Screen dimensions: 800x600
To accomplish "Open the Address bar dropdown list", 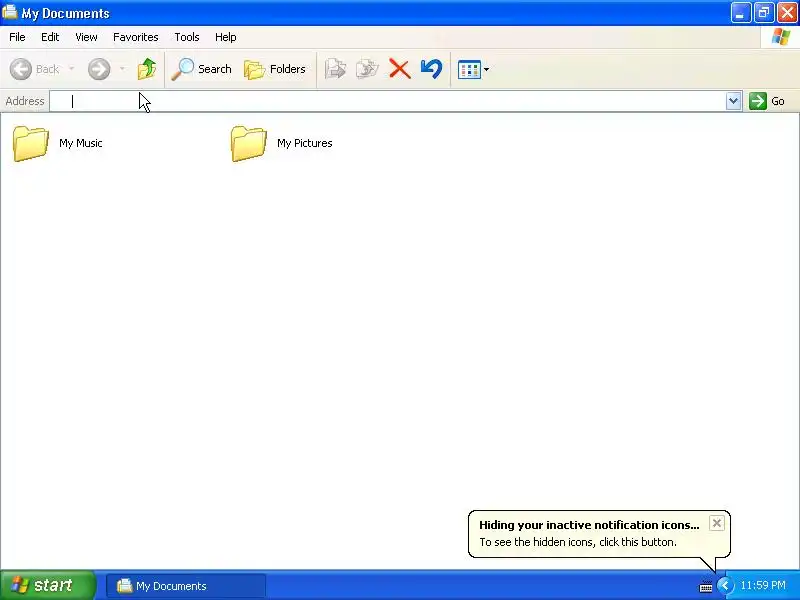I will 734,101.
